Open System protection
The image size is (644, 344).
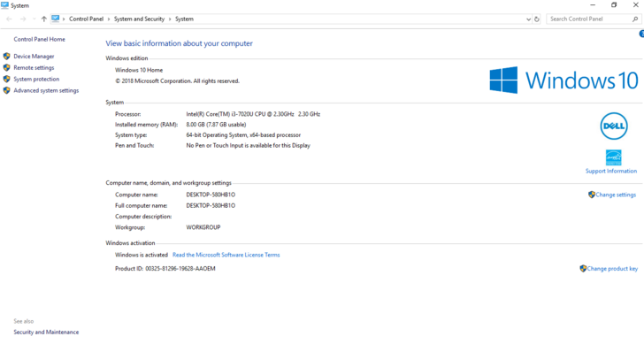click(x=36, y=79)
